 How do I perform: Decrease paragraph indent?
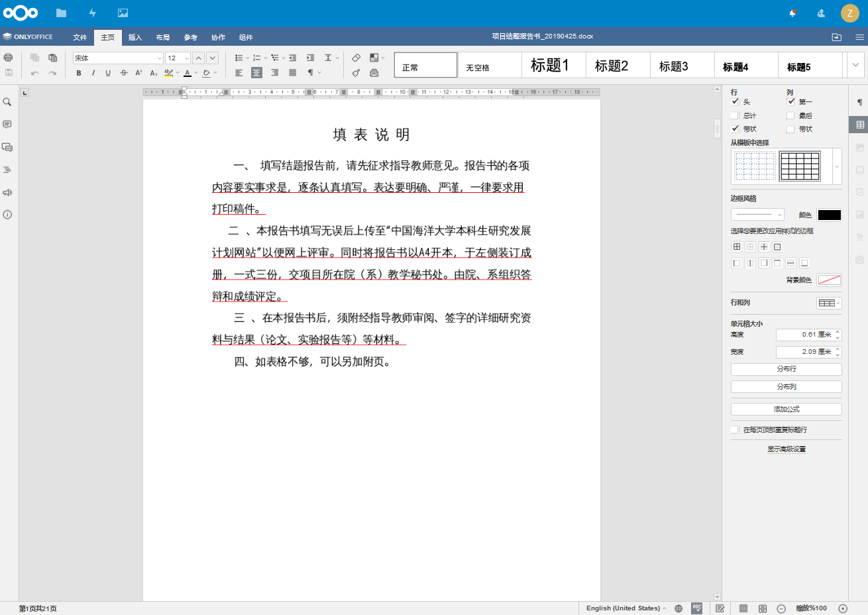coord(292,58)
